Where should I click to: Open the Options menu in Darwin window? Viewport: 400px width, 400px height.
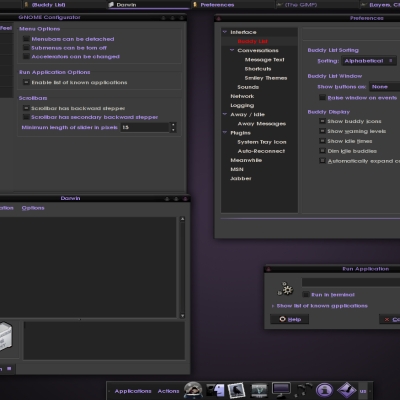click(33, 208)
